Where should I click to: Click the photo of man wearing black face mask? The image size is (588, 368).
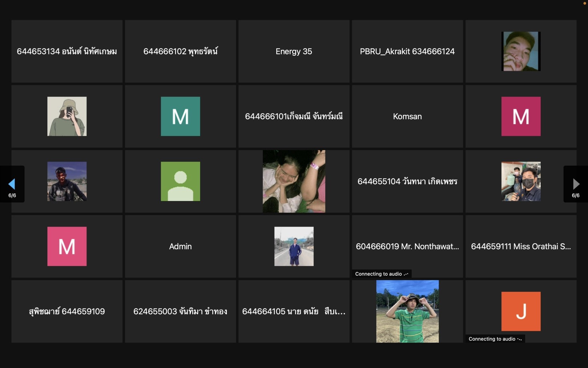point(521,181)
